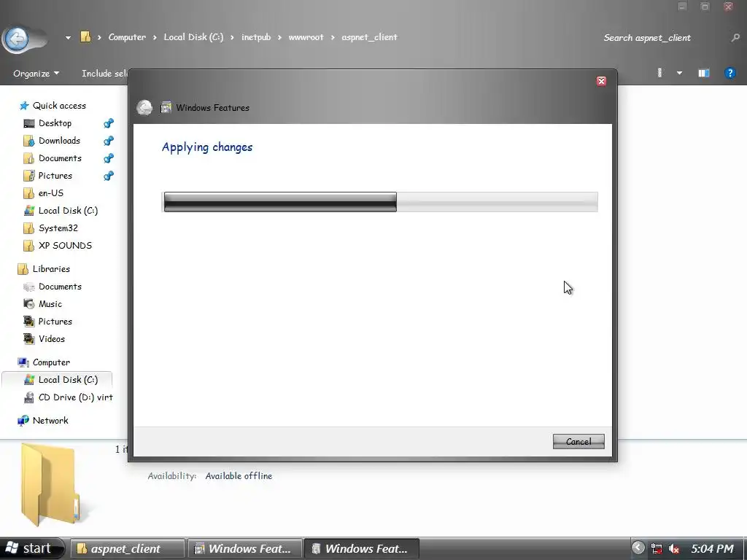Click large folder thumbnail in details pane
Image resolution: width=747 pixels, height=560 pixels.
pyautogui.click(x=50, y=484)
